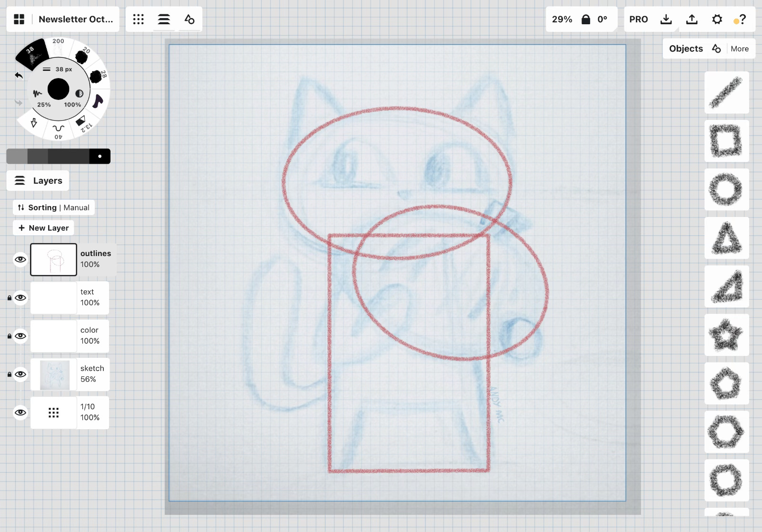This screenshot has width=762, height=532.
Task: Open the Objects library tab
Action: pos(686,49)
